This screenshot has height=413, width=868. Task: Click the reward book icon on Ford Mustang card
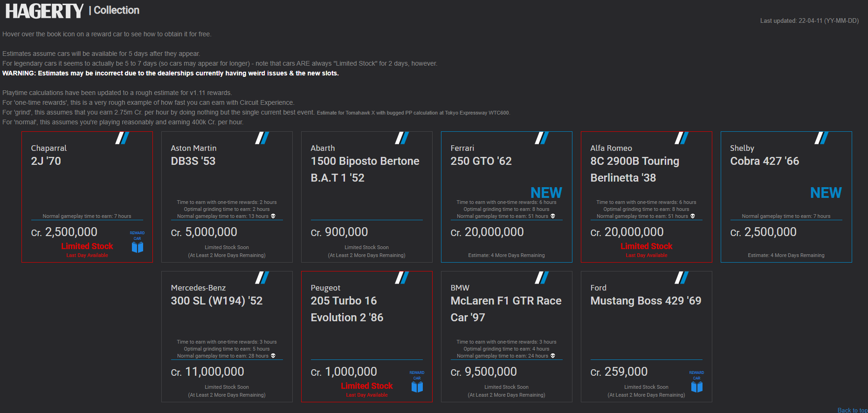[697, 386]
